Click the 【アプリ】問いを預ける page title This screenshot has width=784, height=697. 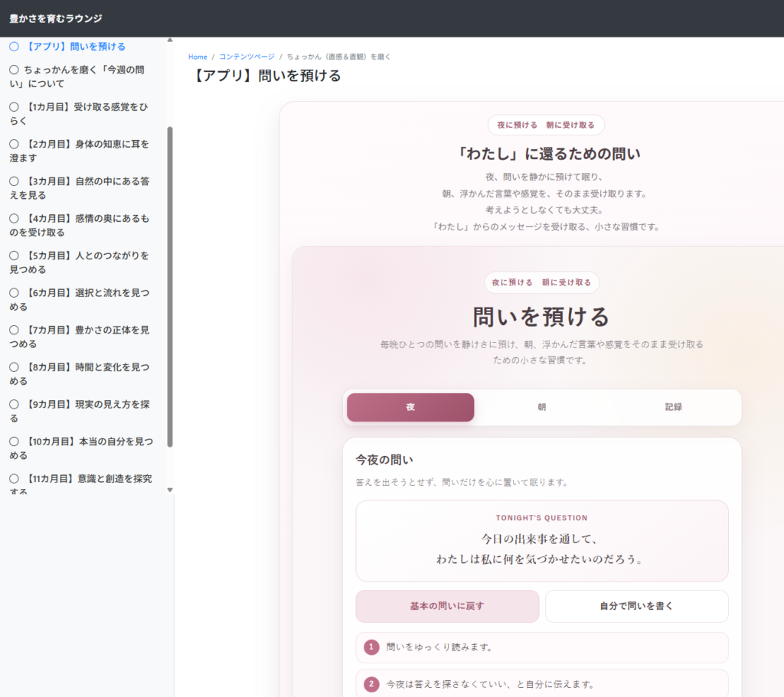tap(266, 76)
